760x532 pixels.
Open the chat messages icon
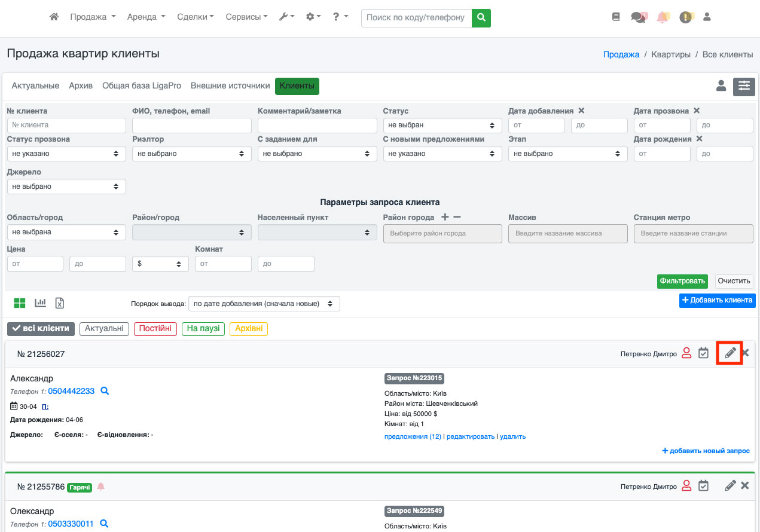click(x=639, y=17)
